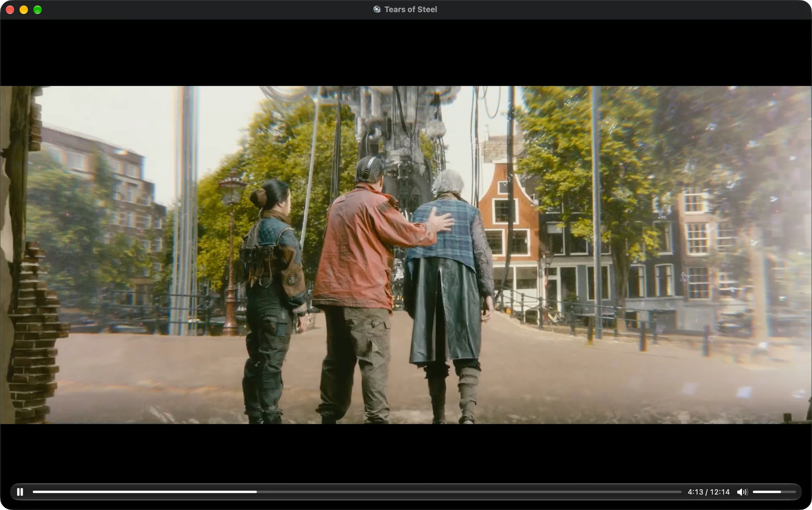
Task: Mute audio with the speaker icon
Action: click(742, 492)
